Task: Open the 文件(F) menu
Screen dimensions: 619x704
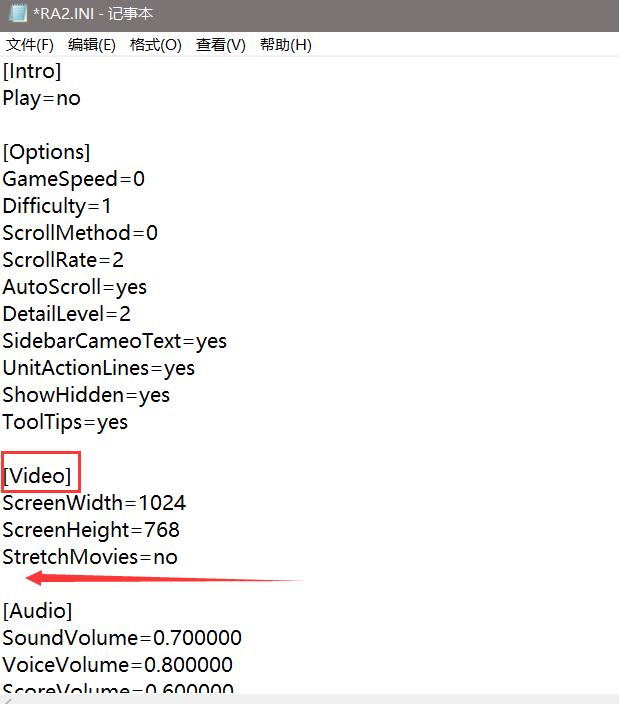Action: (x=30, y=45)
